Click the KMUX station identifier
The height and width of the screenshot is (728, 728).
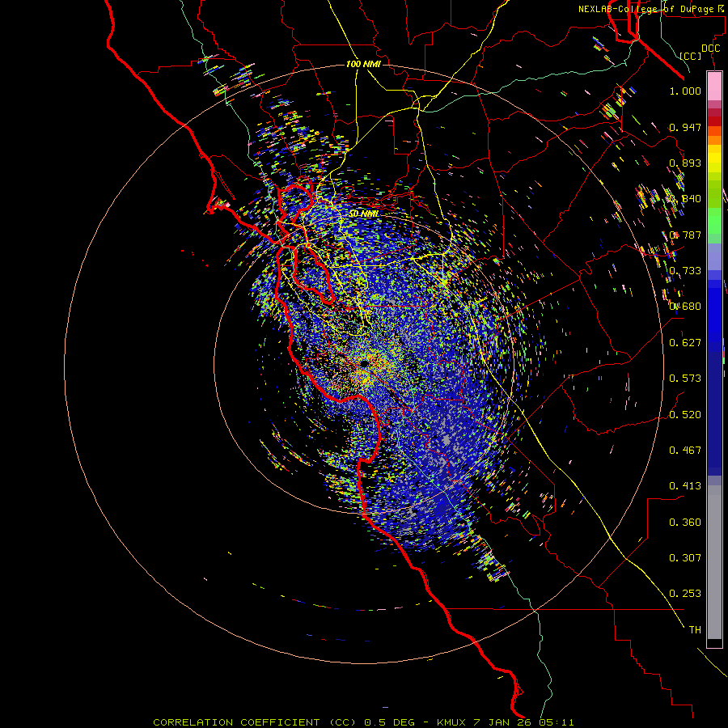point(453,722)
